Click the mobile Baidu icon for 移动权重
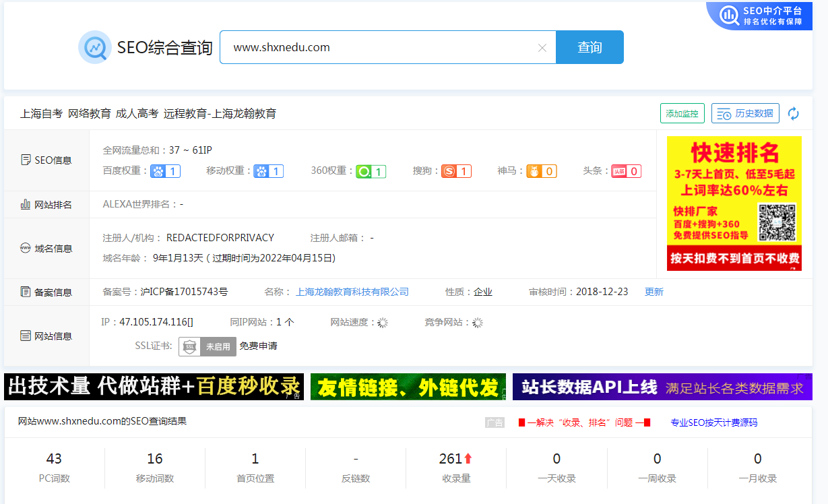This screenshot has height=504, width=828. 261,171
